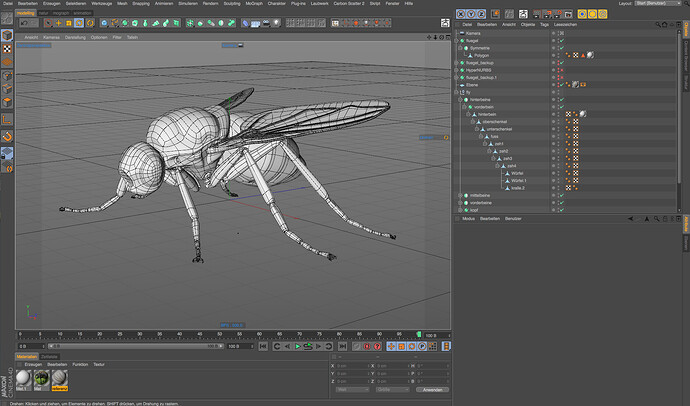
Task: Select the referenz material thumbnail
Action: pos(59,380)
